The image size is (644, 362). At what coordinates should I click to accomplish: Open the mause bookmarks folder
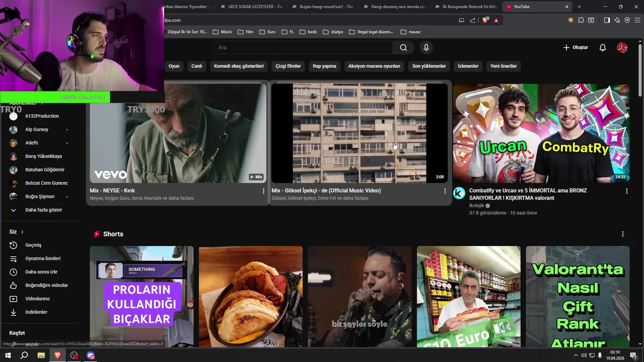pyautogui.click(x=411, y=32)
